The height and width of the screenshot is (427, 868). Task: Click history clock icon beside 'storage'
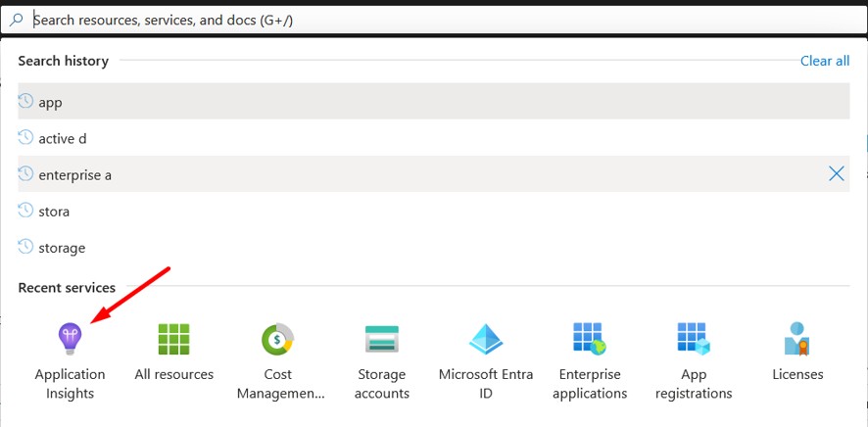click(25, 246)
